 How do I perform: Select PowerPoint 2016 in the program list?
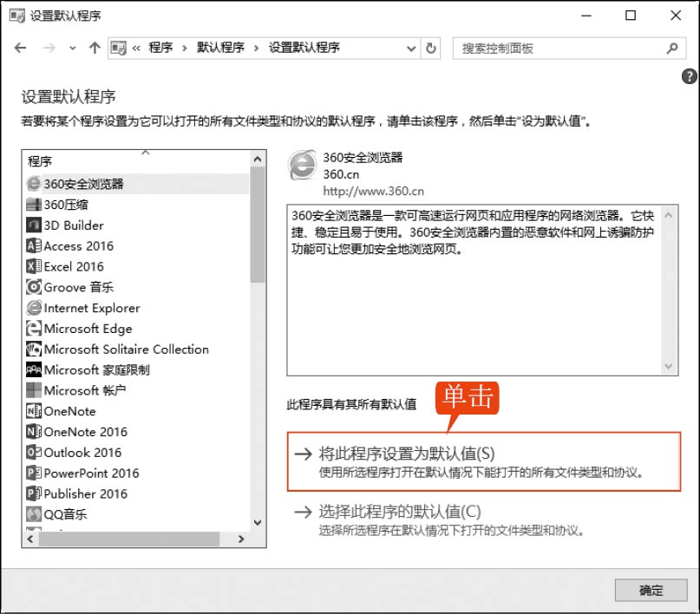pyautogui.click(x=137, y=473)
